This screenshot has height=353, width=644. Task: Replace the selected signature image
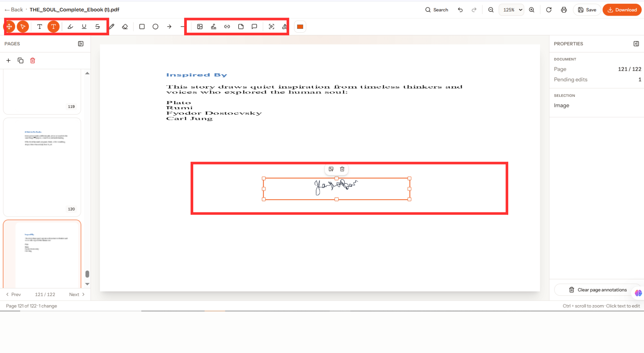tap(331, 169)
